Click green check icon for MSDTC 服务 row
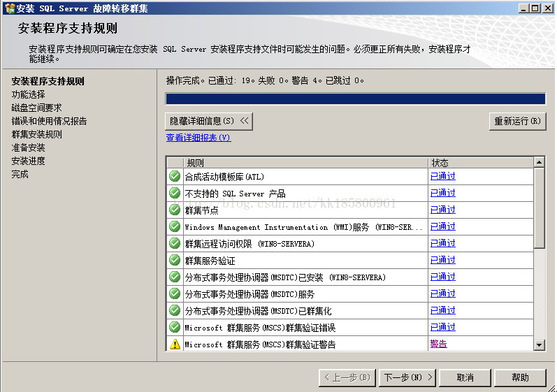This screenshot has width=557, height=392. (x=175, y=293)
